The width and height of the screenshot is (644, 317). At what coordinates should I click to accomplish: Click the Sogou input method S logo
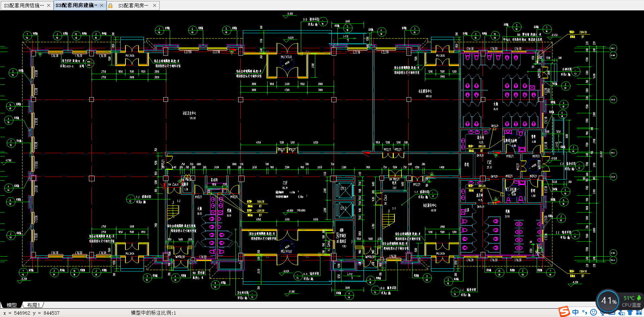tap(564, 311)
